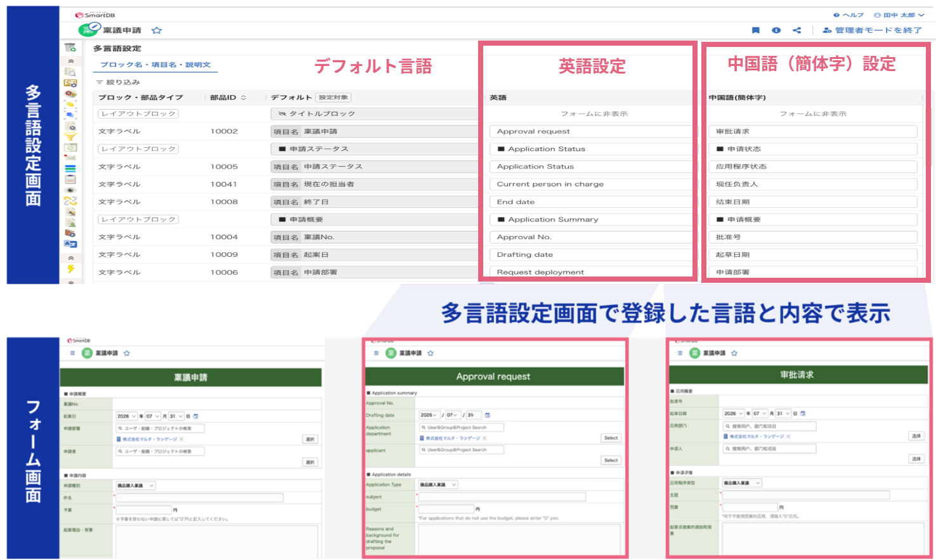Switch to the ブロック名・項目名・説明文 tab
The height and width of the screenshot is (560, 936).
tap(156, 65)
